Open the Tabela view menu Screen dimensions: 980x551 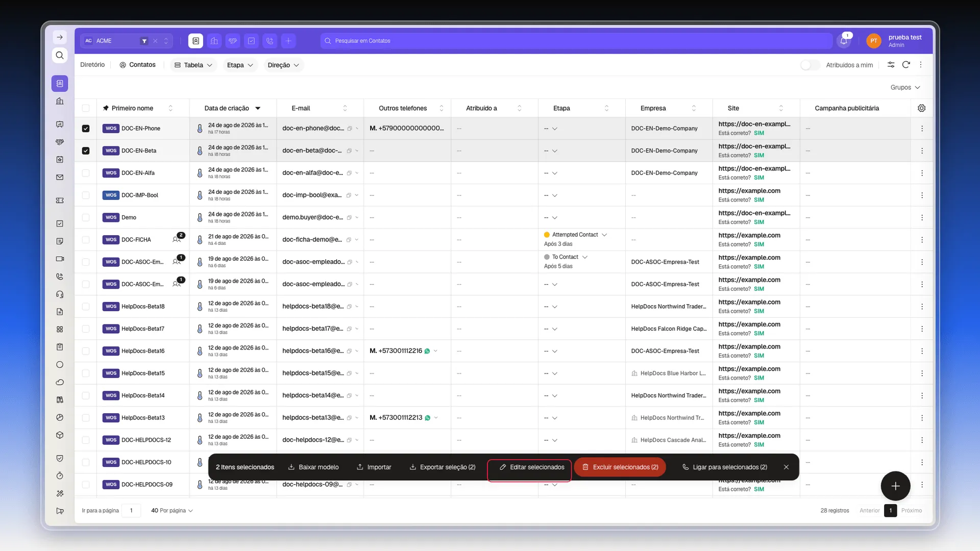[193, 65]
